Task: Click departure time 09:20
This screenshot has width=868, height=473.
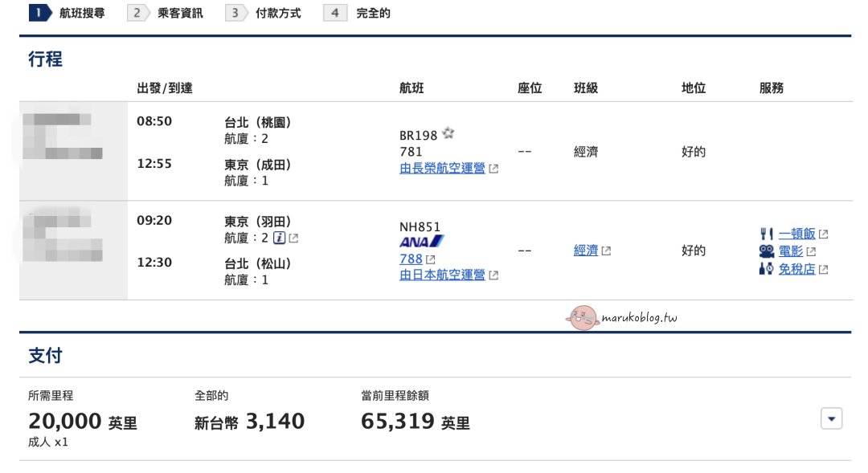Action: (154, 220)
